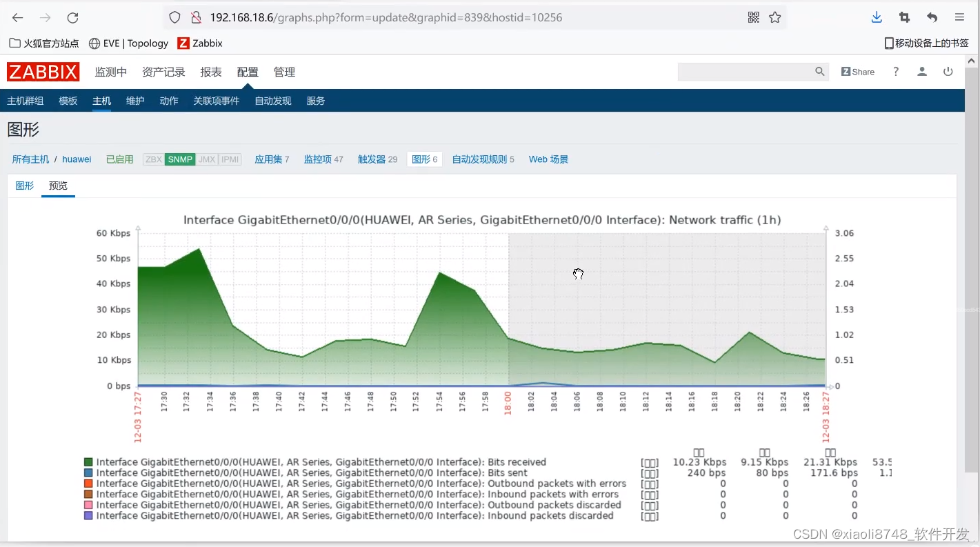Screen dimensions: 980x547
Task: Open the QR code icon in address bar
Action: coord(753,17)
